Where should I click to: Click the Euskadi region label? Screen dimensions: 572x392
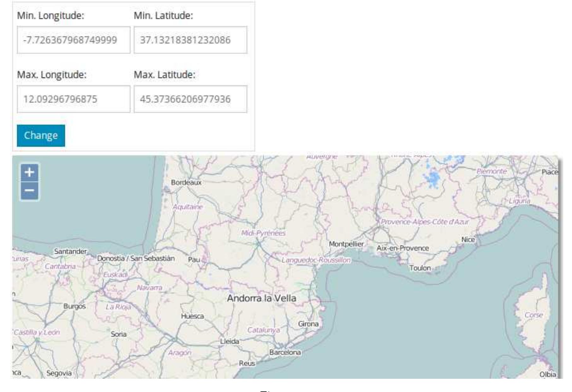coord(115,275)
